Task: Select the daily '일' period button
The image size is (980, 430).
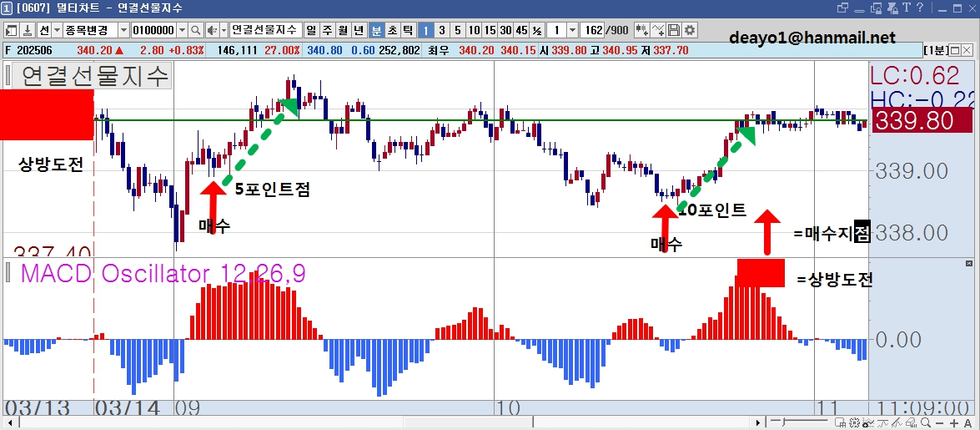Action: (310, 30)
